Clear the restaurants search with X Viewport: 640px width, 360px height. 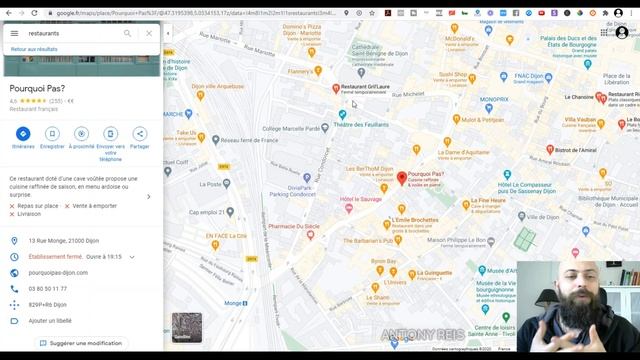(x=149, y=33)
